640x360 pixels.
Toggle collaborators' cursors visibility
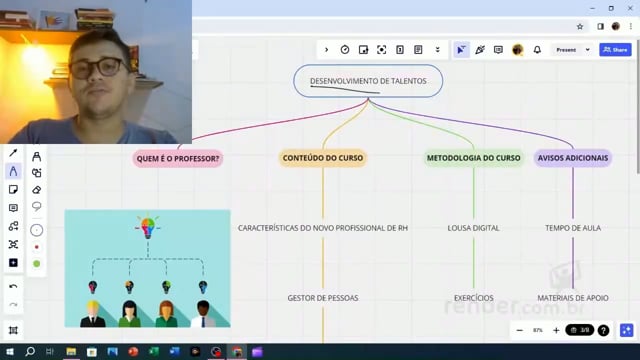tap(461, 50)
